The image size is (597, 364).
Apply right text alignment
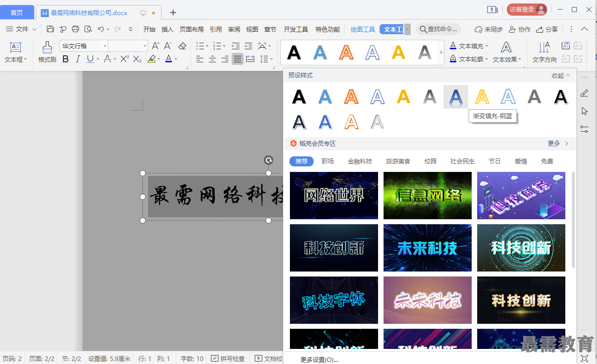pyautogui.click(x=225, y=59)
